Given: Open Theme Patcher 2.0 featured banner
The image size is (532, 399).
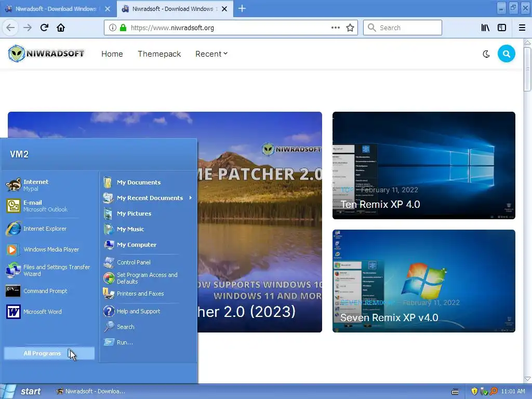Looking at the screenshot, I should click(x=260, y=222).
